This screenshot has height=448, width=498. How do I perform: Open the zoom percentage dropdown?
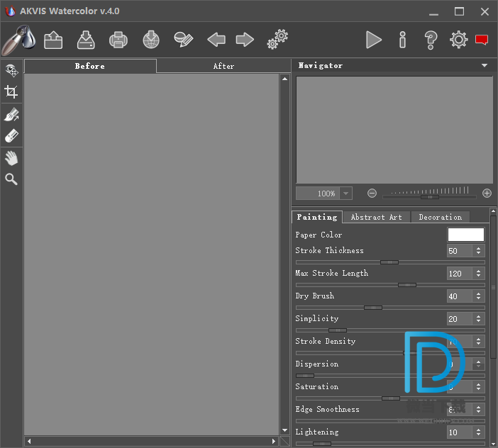click(345, 194)
